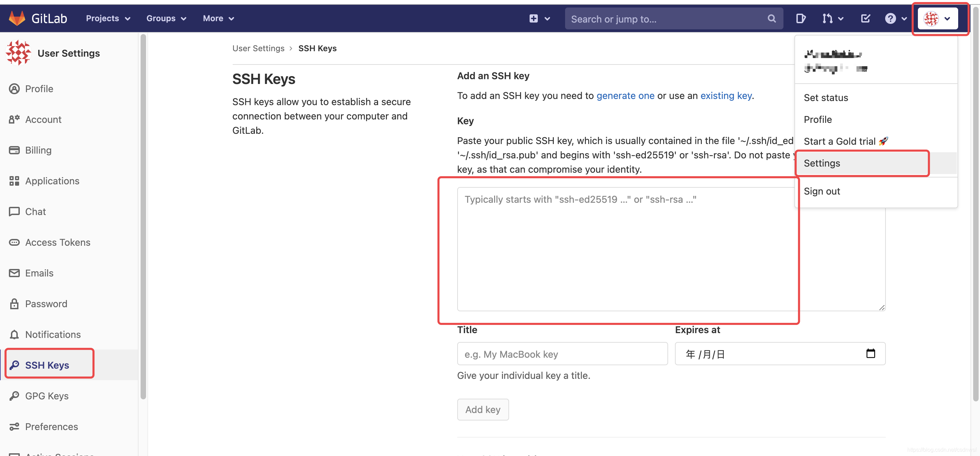Open the issues icon in navbar
Screen dimensions: 980x456
click(x=801, y=18)
